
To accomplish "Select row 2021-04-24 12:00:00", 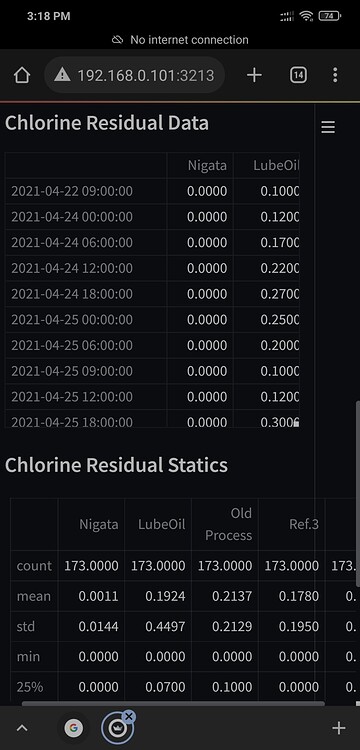I will (x=152, y=268).
